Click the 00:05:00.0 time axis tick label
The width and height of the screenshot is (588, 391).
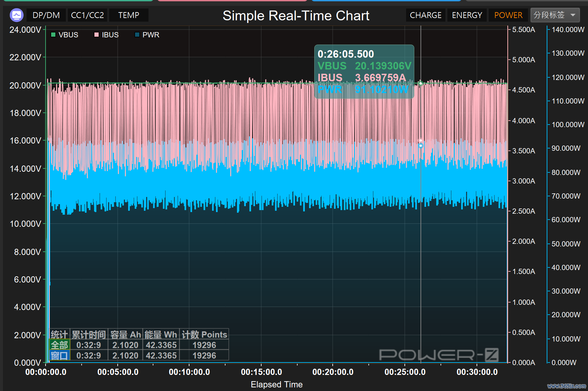(x=118, y=372)
